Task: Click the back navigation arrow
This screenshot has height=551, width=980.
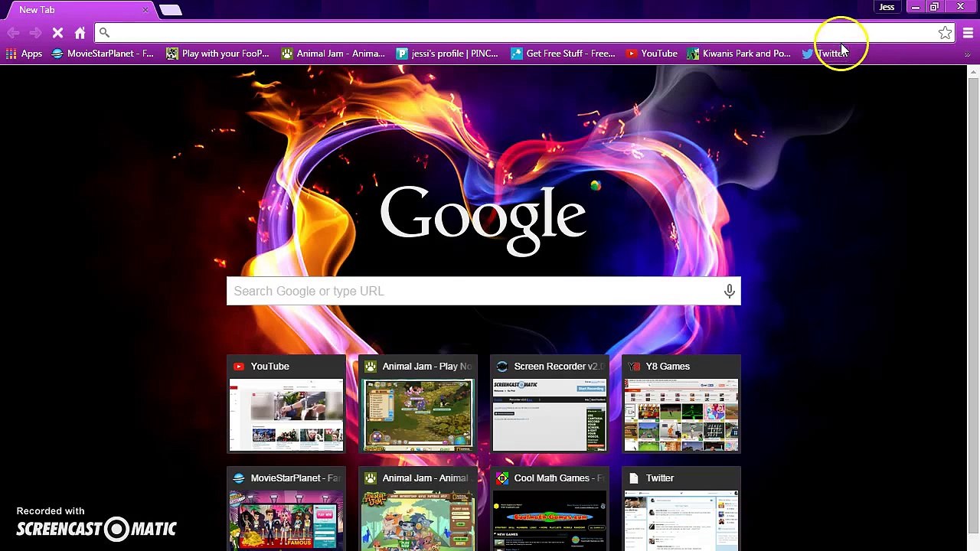Action: pyautogui.click(x=13, y=33)
